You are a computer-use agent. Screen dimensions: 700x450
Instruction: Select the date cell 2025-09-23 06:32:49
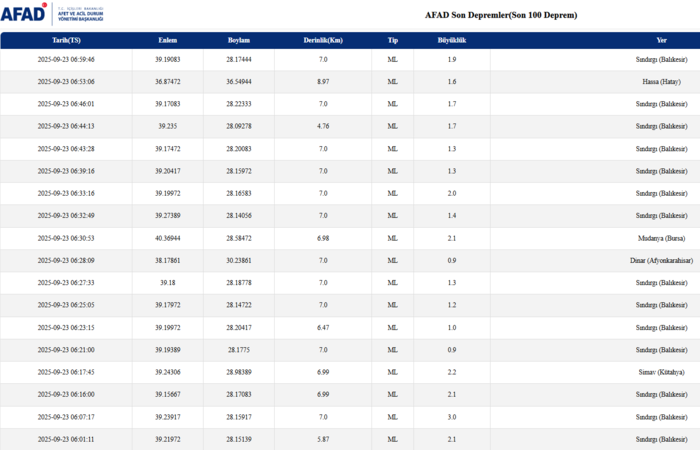pyautogui.click(x=66, y=216)
